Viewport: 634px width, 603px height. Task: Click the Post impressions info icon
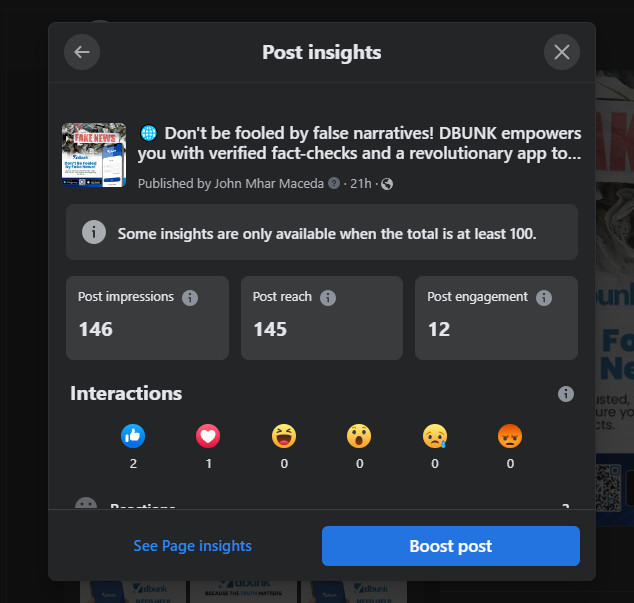tap(190, 297)
